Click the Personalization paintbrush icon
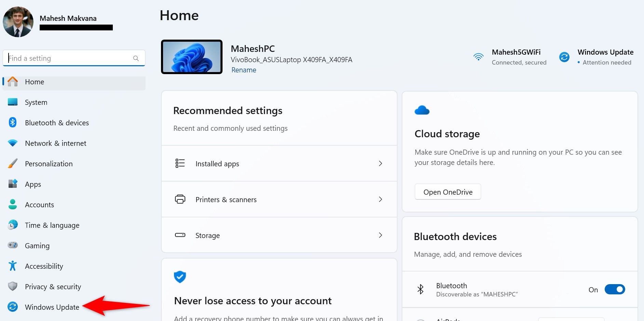This screenshot has height=321, width=644. (x=13, y=163)
